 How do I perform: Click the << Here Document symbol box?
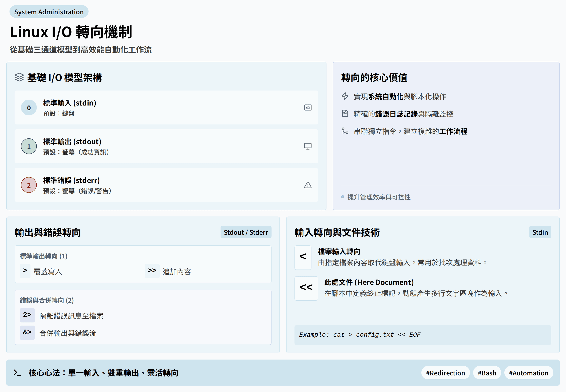click(x=306, y=288)
